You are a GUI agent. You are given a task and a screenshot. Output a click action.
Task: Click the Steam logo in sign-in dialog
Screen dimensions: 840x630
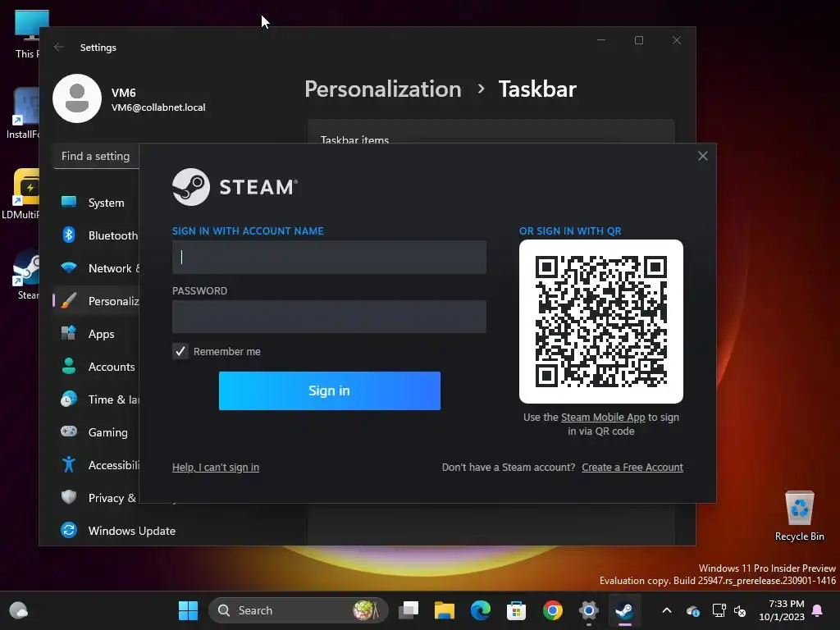[x=234, y=187]
